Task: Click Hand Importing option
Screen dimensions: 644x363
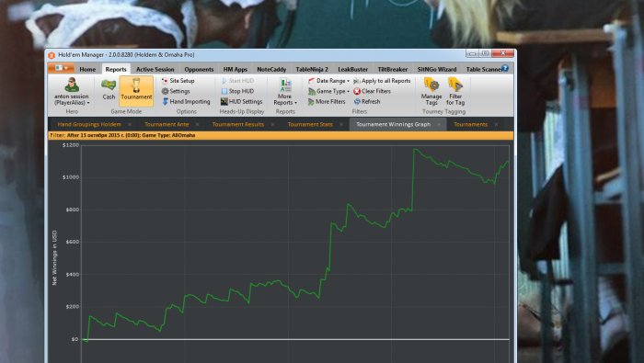Action: point(186,101)
